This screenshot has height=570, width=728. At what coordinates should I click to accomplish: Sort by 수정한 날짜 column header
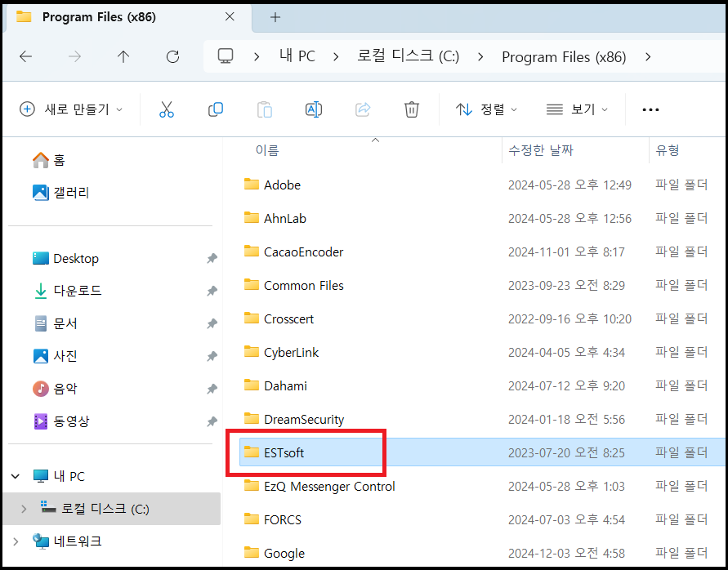pos(541,150)
